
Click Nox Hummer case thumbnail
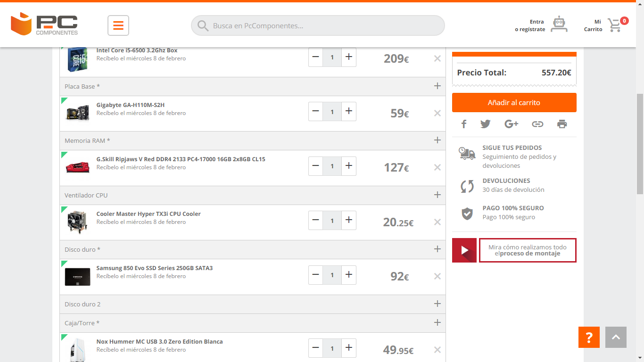[x=77, y=350]
